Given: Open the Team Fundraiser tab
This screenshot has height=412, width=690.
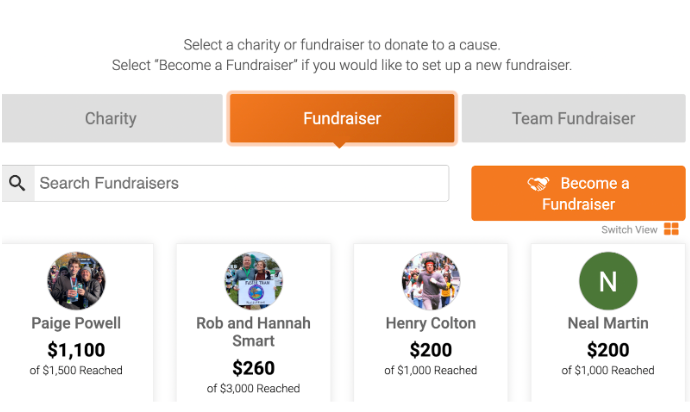Looking at the screenshot, I should (x=573, y=118).
